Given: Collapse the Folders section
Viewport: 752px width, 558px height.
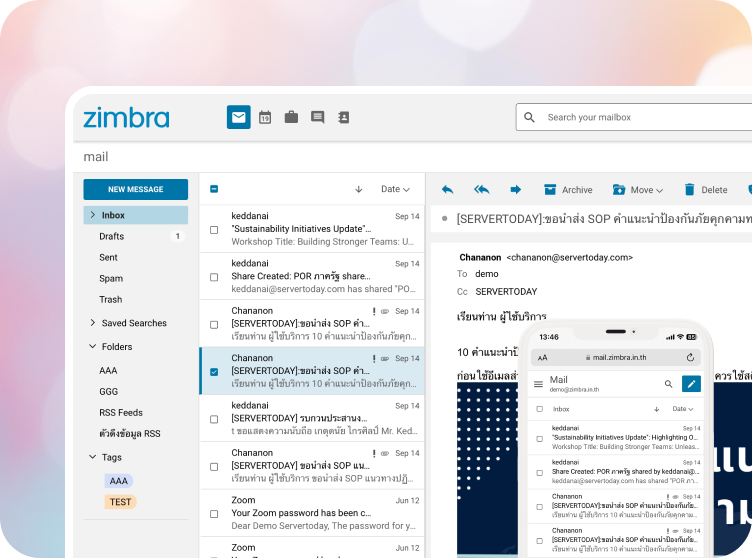Looking at the screenshot, I should 93,346.
